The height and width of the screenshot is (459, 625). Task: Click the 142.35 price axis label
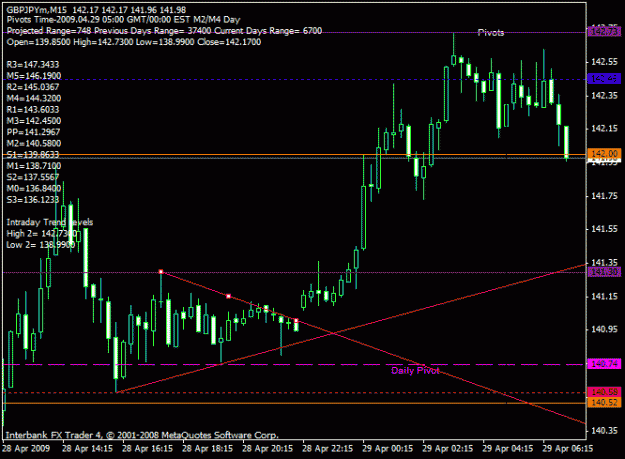605,95
